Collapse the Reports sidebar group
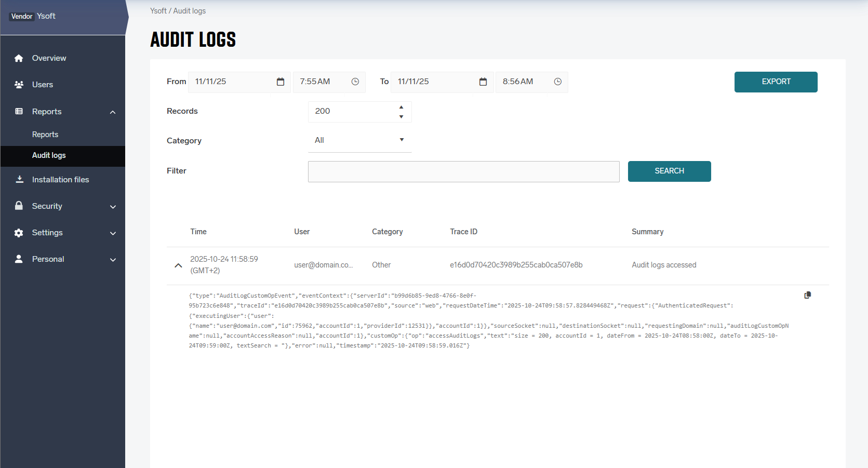868x468 pixels. coord(113,112)
